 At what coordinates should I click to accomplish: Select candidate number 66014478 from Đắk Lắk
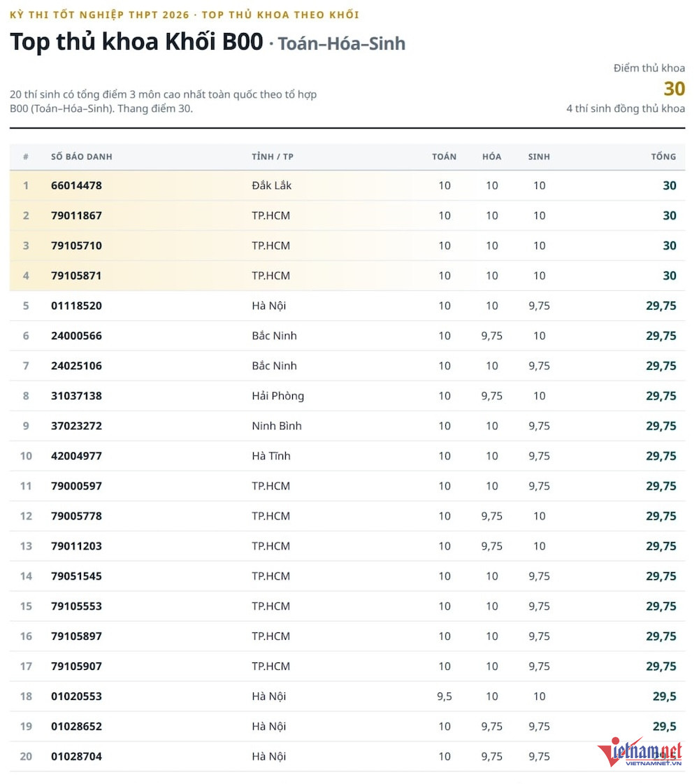tap(78, 187)
